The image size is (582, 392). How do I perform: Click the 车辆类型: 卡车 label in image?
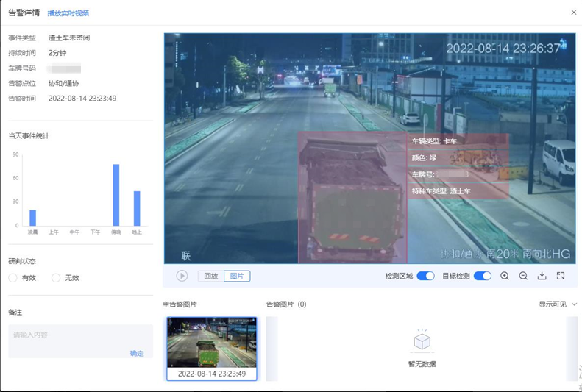tap(434, 141)
